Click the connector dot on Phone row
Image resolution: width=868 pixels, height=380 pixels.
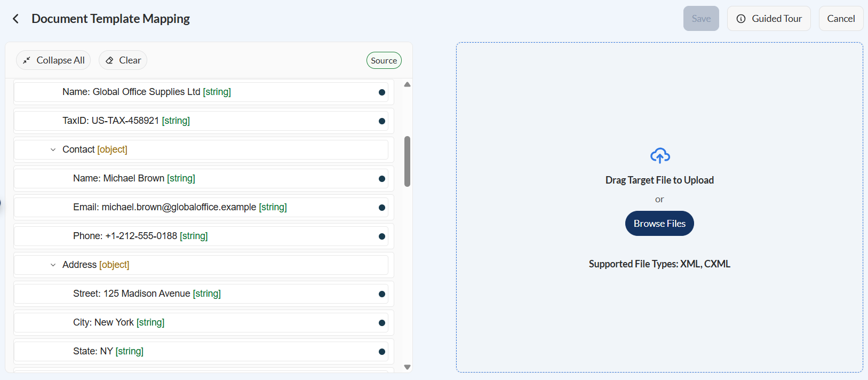click(382, 236)
